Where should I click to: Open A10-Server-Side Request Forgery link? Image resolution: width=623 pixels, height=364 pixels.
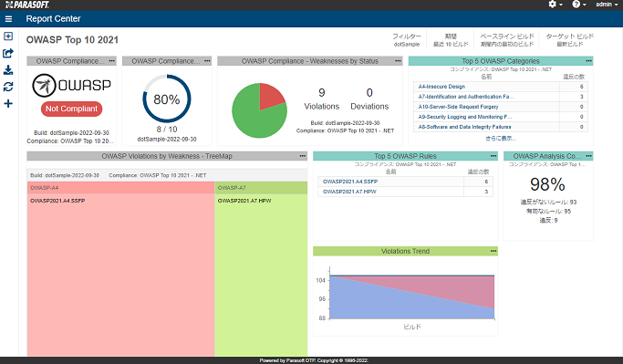[458, 107]
